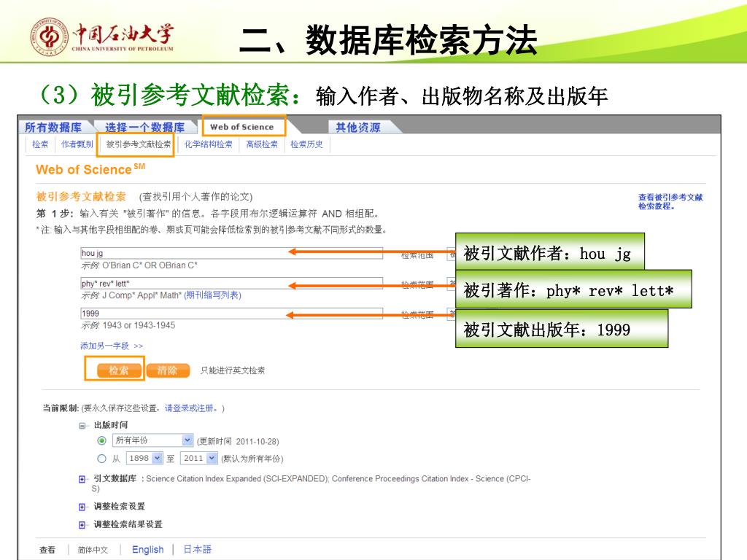Click example text 1943 or 1943-1945

point(139,325)
